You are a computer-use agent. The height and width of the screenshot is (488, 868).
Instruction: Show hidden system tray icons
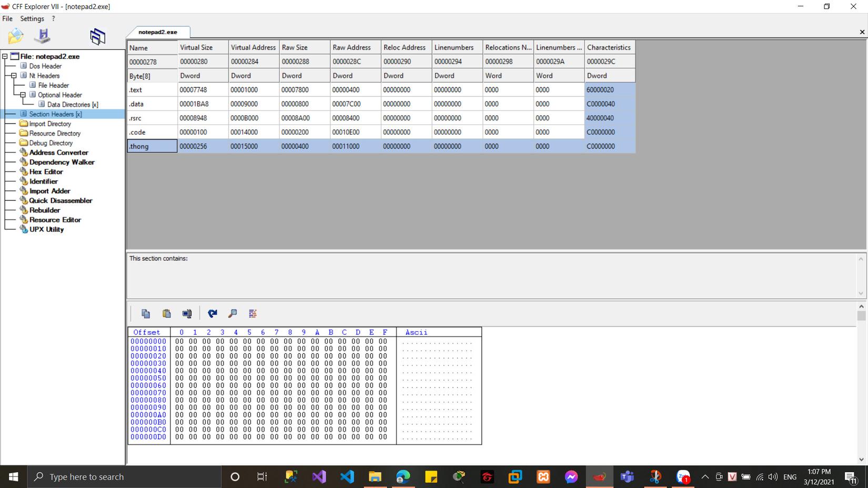click(705, 477)
